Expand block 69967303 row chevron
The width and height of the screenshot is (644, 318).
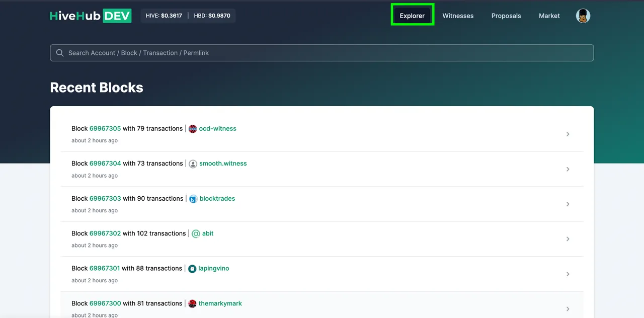click(x=568, y=204)
